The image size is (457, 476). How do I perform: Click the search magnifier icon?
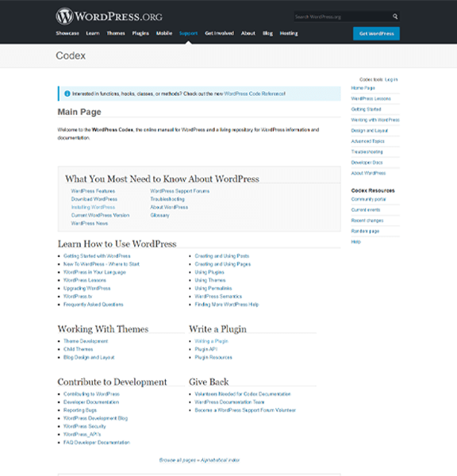click(x=395, y=17)
